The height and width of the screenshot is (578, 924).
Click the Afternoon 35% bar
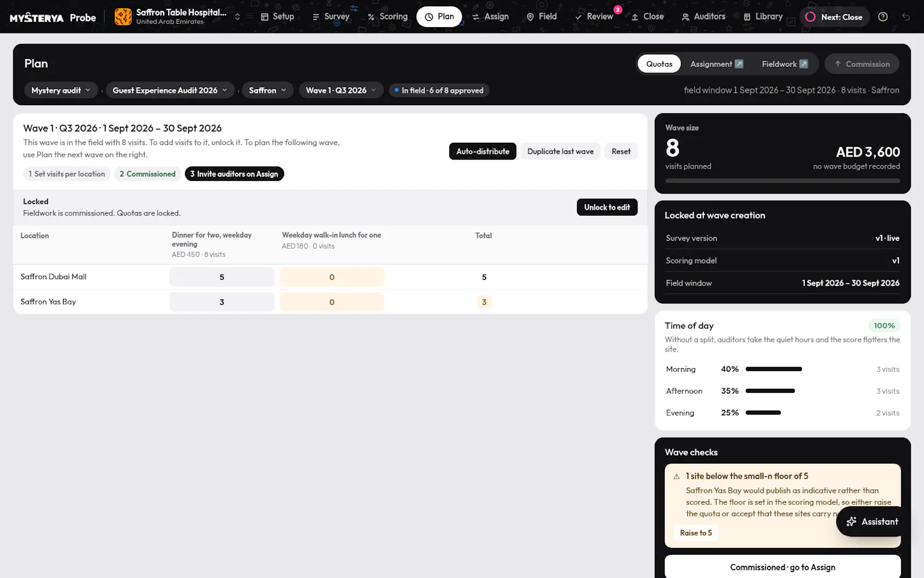tap(770, 391)
